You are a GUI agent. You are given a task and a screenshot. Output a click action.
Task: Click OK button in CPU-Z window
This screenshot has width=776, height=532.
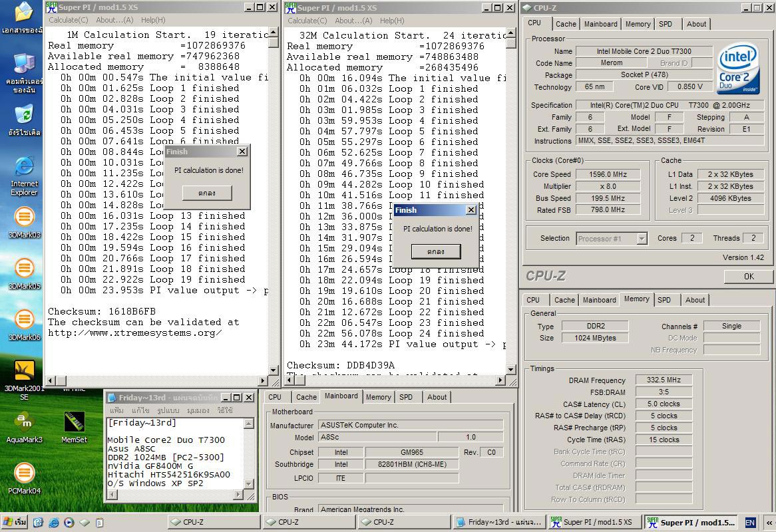[748, 277]
